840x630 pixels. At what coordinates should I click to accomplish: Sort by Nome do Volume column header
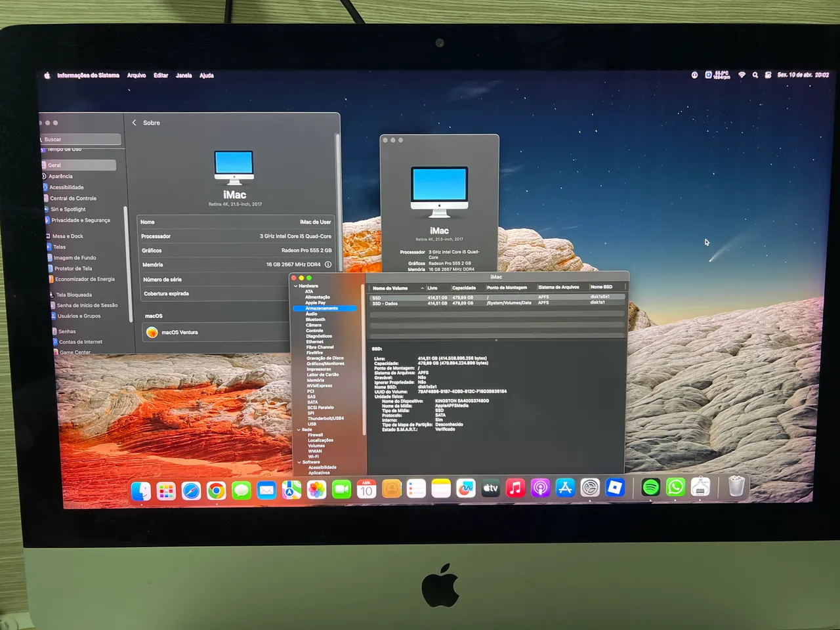[x=396, y=287]
